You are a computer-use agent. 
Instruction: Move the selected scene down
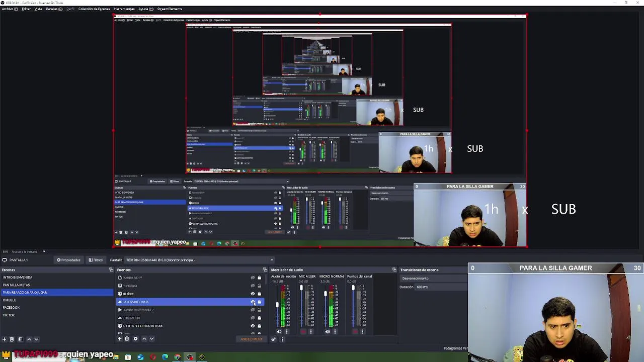pyautogui.click(x=36, y=339)
